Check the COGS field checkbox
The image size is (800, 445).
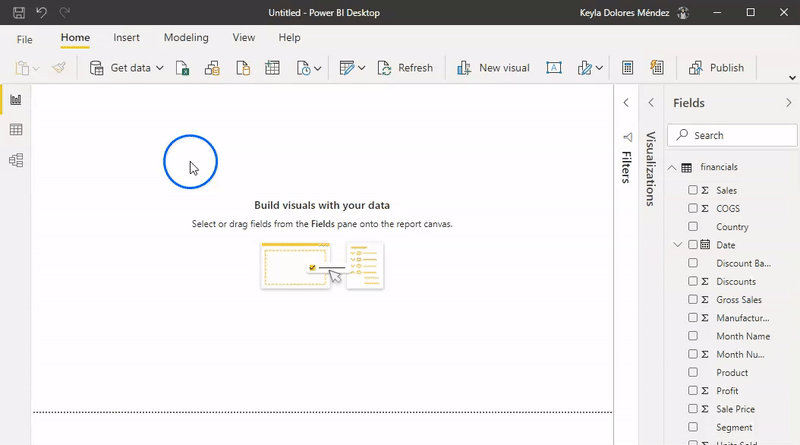pos(692,208)
